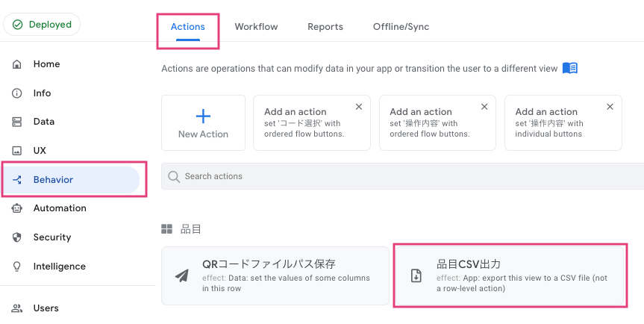644x324 pixels.
Task: Click the Automation robot icon
Action: click(x=17, y=208)
